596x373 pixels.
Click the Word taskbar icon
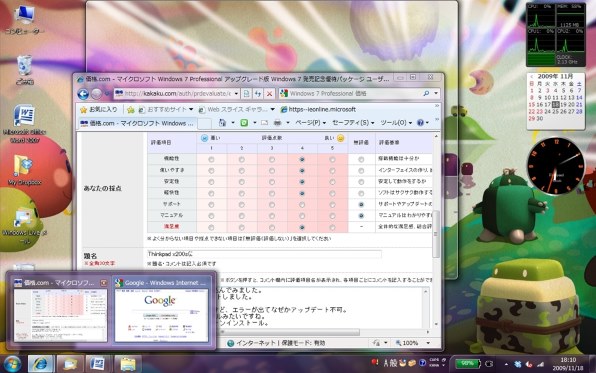pyautogui.click(x=98, y=364)
